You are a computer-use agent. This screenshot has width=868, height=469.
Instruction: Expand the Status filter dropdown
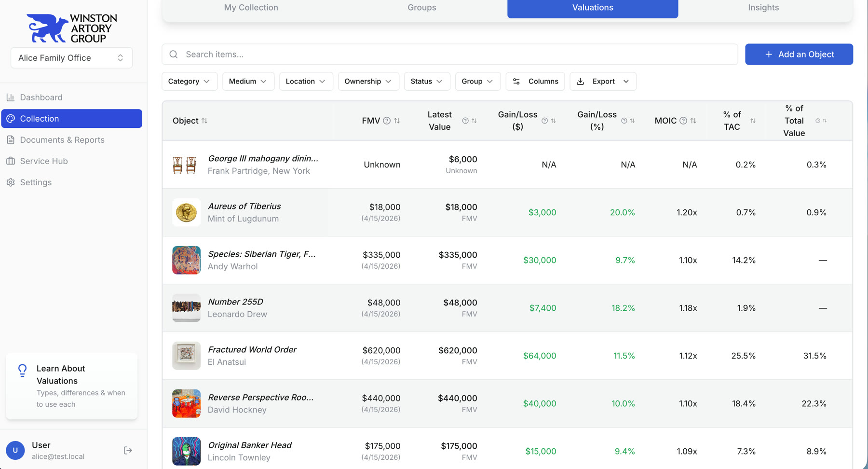427,81
